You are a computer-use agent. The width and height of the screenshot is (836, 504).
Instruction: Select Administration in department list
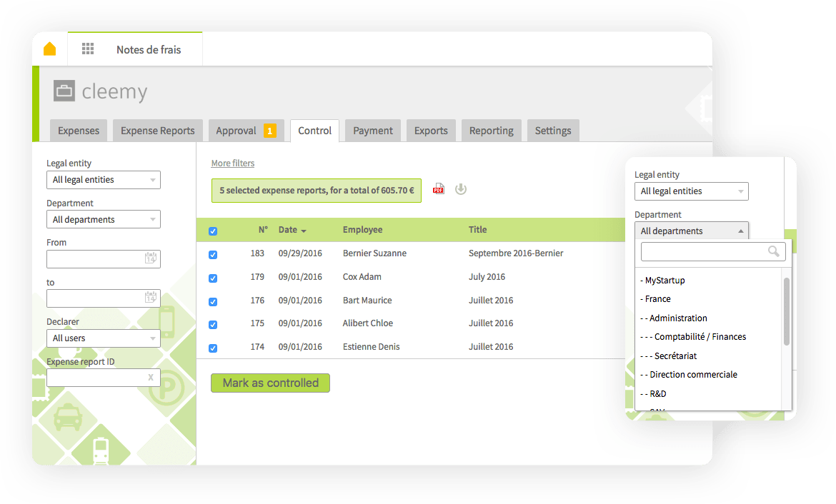(x=674, y=318)
